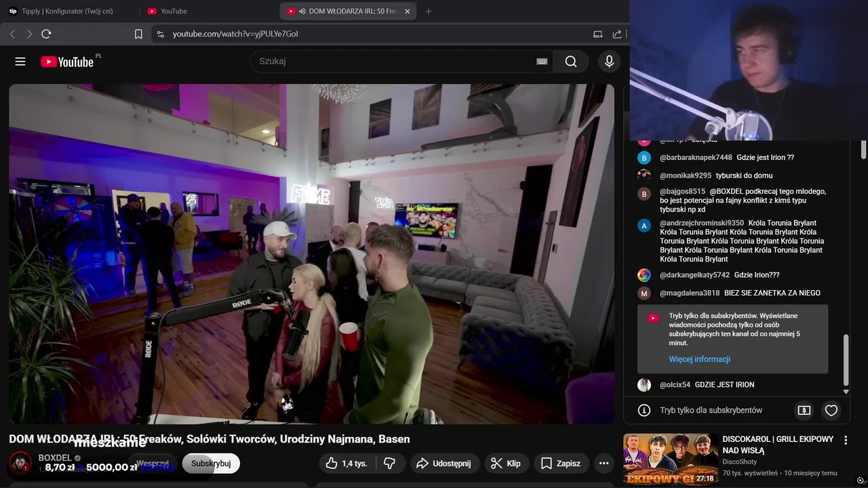Like the video, 1,4 tys.
Screen dimensions: 868x488
347,464
